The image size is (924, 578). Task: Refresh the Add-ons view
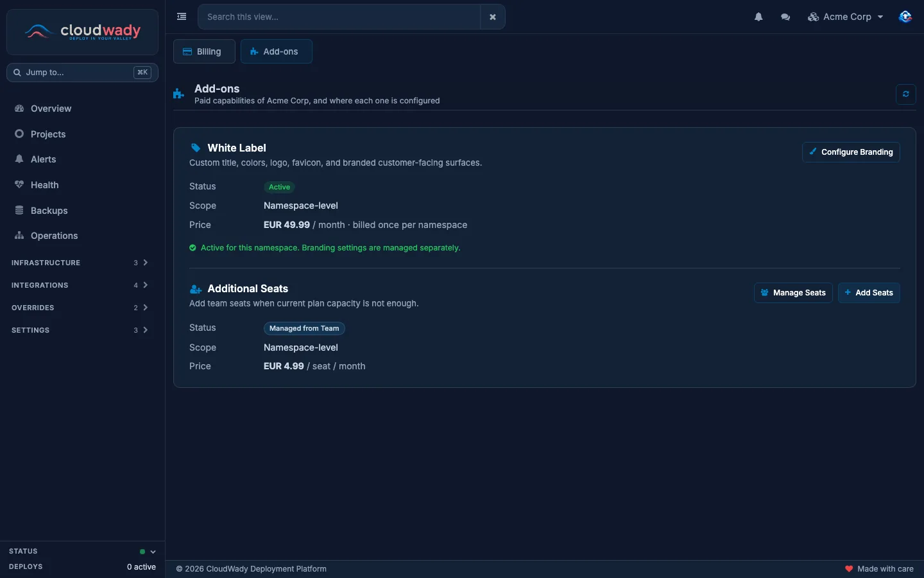coord(905,94)
